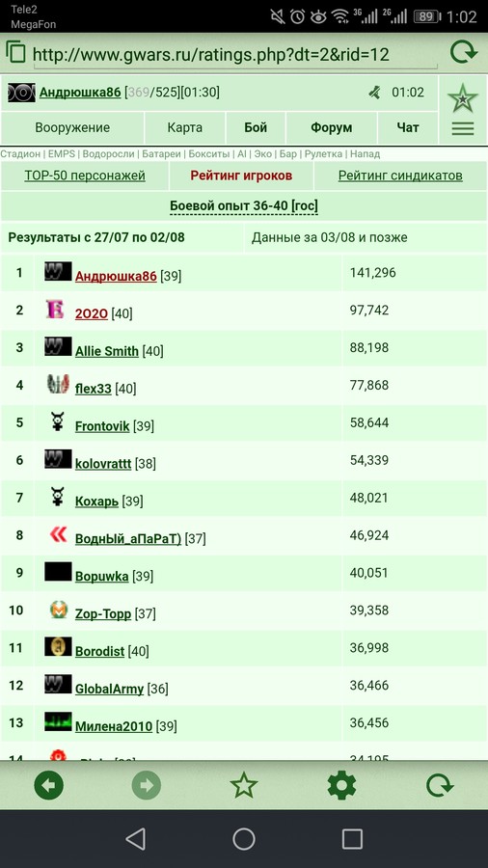Tap the bookmark star in the bottom toolbar
Viewport: 488px width, 868px height.
click(x=243, y=785)
